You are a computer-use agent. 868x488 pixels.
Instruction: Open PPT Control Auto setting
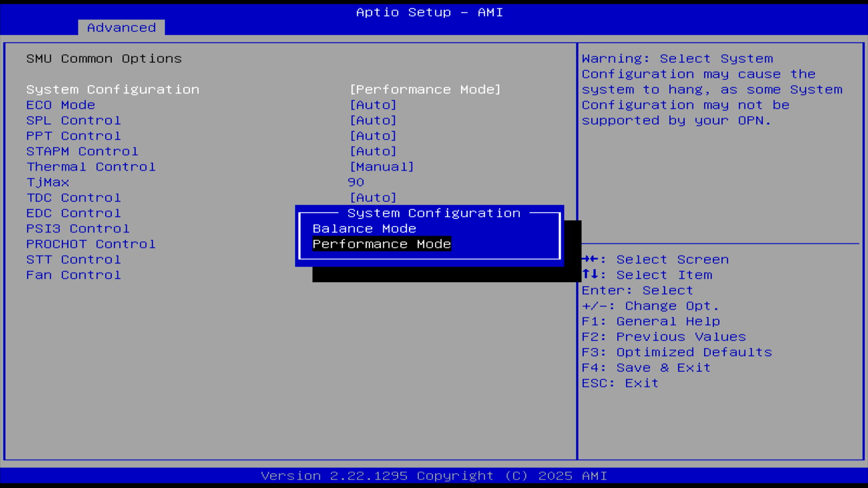pos(373,136)
